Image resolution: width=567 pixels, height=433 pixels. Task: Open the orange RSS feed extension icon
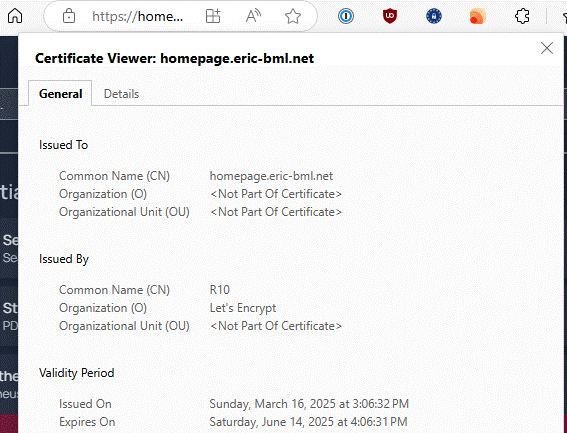[477, 16]
